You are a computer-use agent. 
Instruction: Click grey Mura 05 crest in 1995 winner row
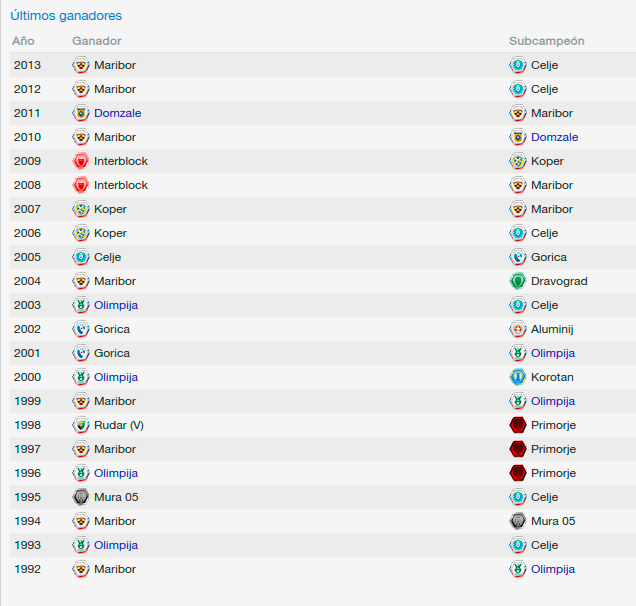pos(81,497)
